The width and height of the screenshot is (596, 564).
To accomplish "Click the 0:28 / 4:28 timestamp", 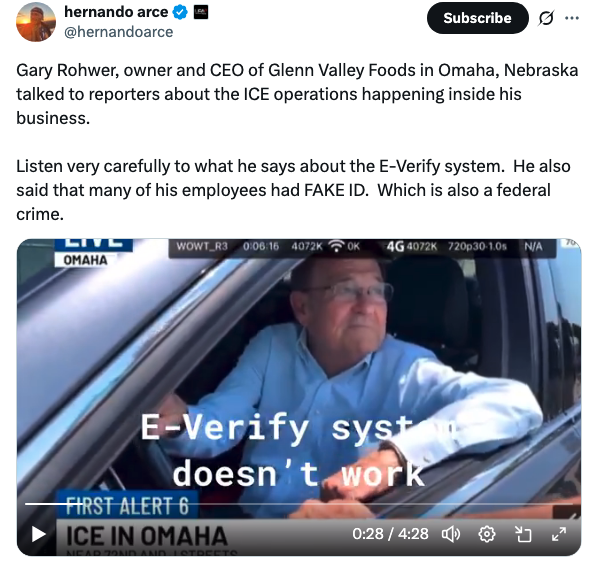I will tap(390, 534).
